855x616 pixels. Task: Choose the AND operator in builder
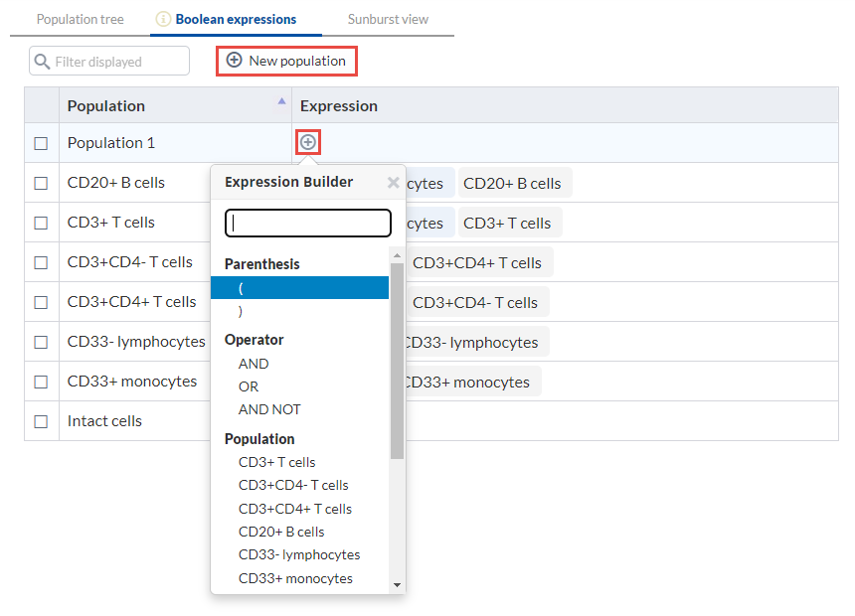click(x=254, y=364)
